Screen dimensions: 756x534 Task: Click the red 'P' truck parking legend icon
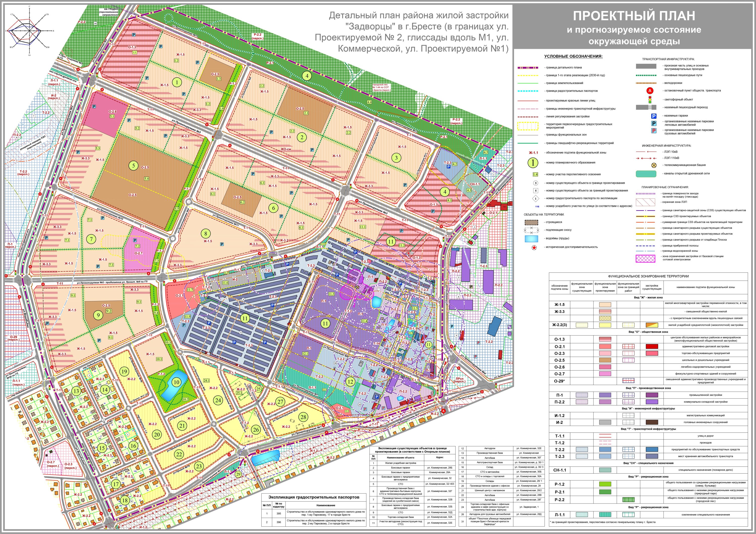654,131
